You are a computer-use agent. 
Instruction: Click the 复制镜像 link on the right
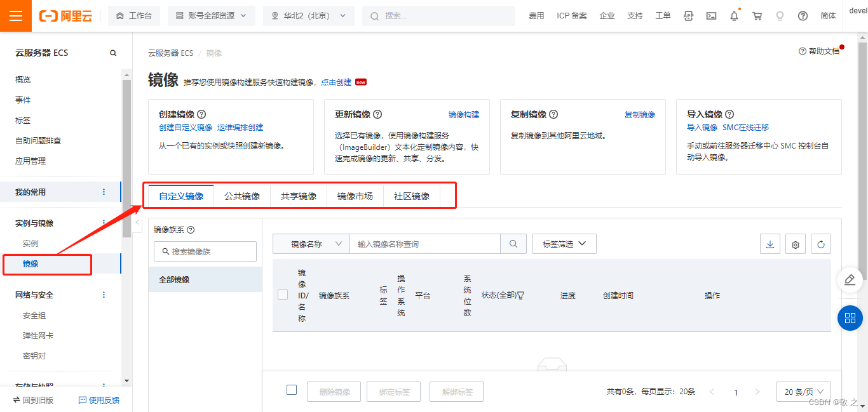coord(640,115)
